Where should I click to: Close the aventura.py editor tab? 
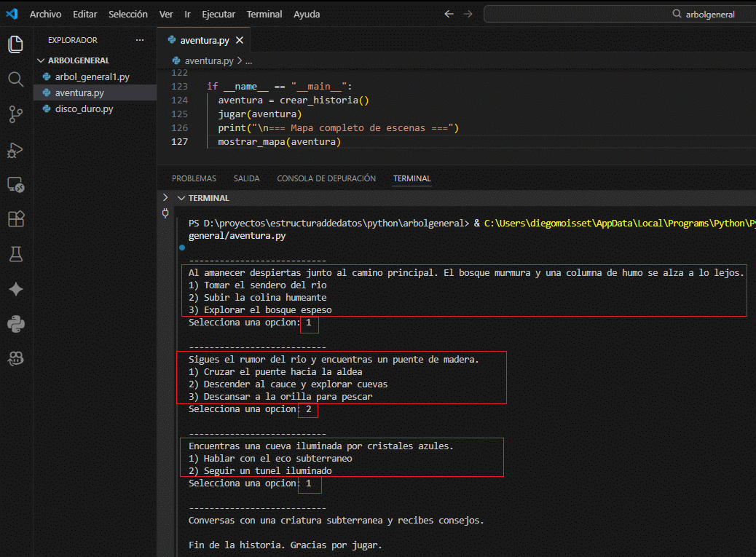pyautogui.click(x=240, y=41)
